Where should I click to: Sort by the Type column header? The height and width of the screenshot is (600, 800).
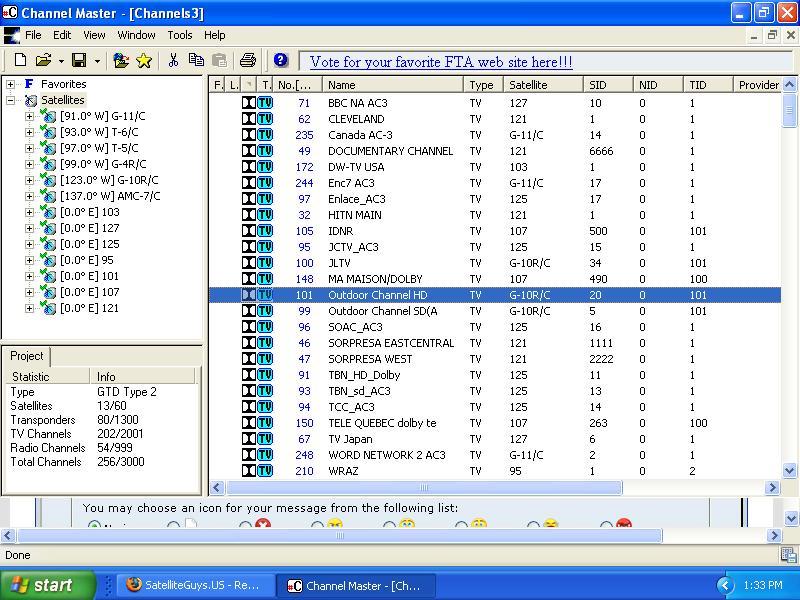(x=483, y=85)
